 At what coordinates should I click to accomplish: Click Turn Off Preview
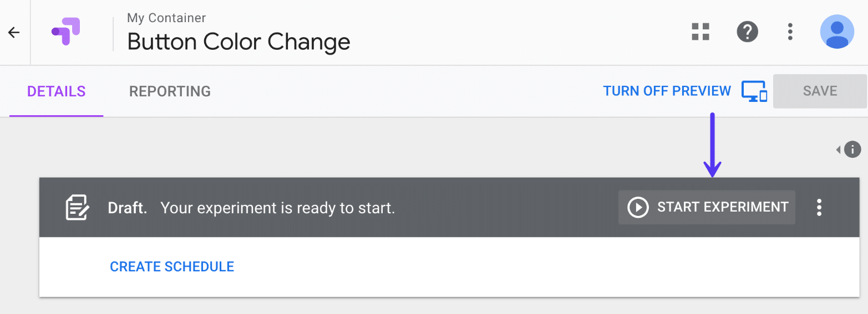[667, 91]
